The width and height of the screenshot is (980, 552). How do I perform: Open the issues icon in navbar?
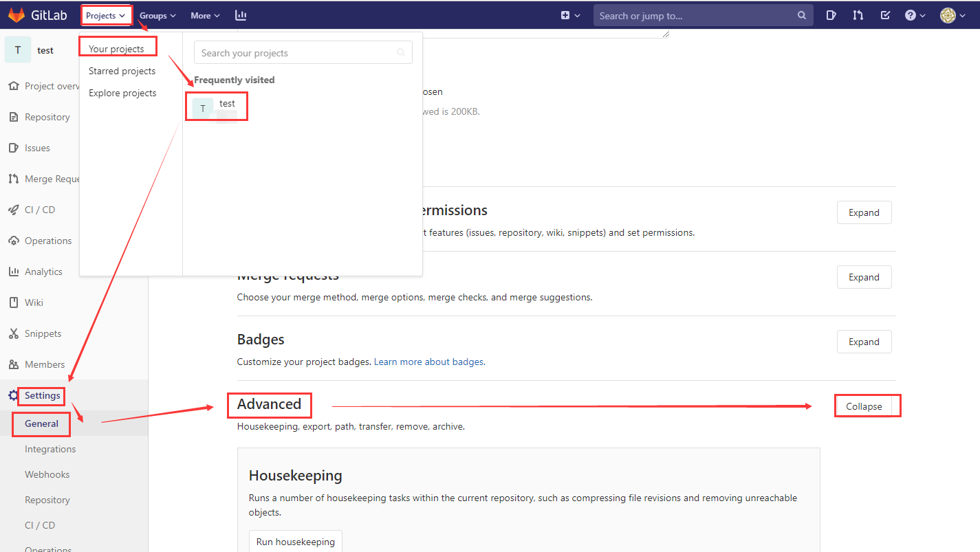tap(831, 15)
